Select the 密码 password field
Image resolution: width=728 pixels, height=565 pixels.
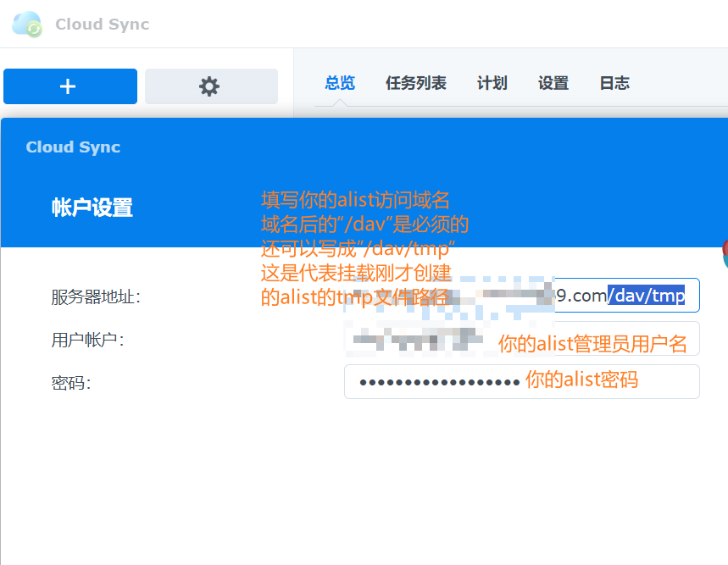tap(522, 381)
